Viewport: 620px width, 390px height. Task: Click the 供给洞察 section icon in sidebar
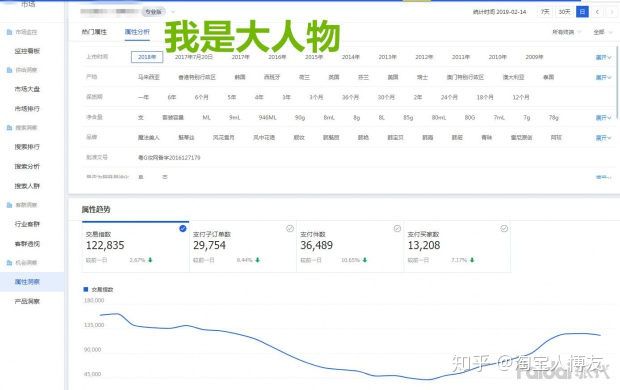pyautogui.click(x=9, y=70)
